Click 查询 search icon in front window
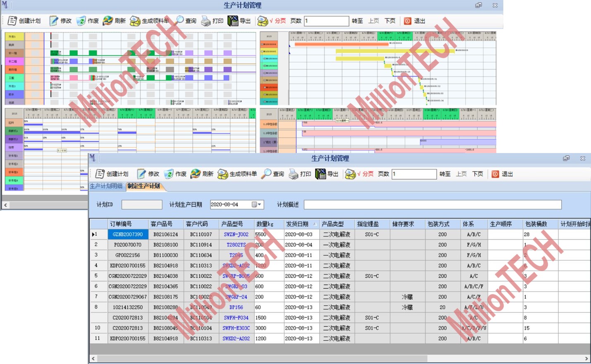591x364 pixels. [266, 174]
